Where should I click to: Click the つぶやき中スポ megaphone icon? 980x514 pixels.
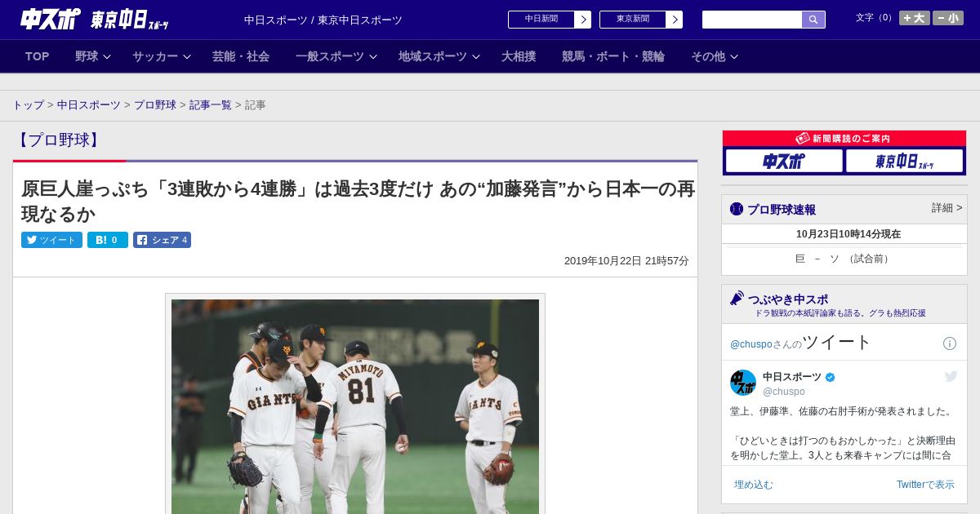click(737, 299)
